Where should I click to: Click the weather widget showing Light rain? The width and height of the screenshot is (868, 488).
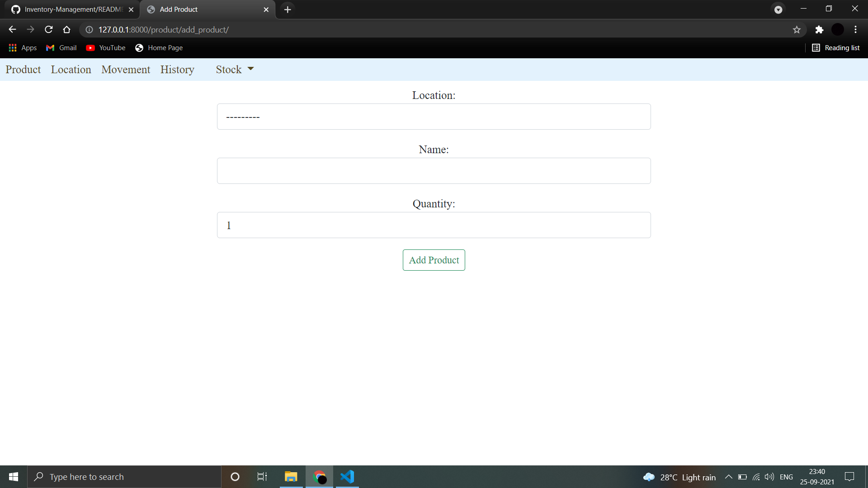[x=678, y=477]
